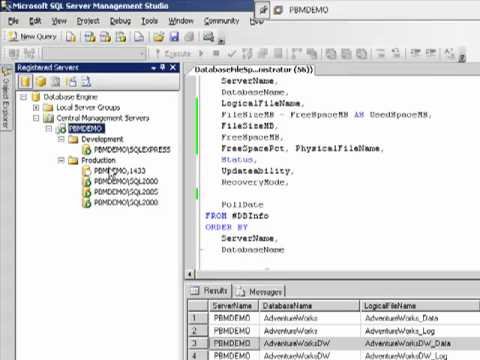Open the File menu
The width and height of the screenshot is (480, 360).
coord(13,21)
